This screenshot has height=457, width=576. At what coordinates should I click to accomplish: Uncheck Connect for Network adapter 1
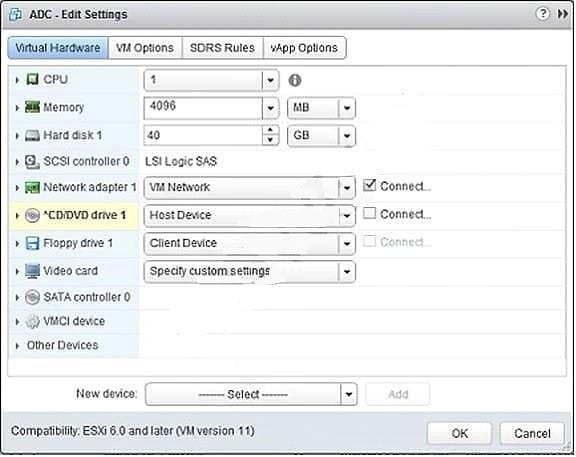click(x=369, y=186)
